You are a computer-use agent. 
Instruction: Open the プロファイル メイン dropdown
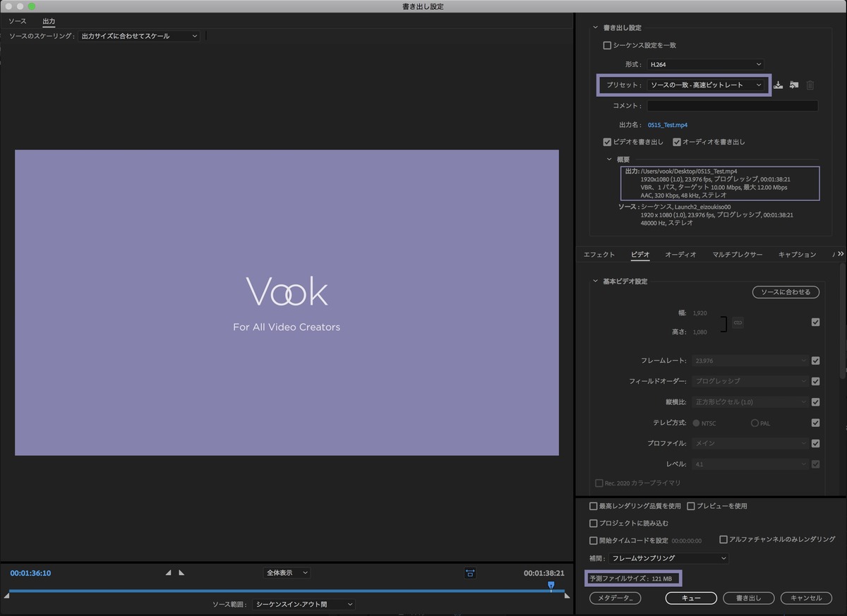750,444
